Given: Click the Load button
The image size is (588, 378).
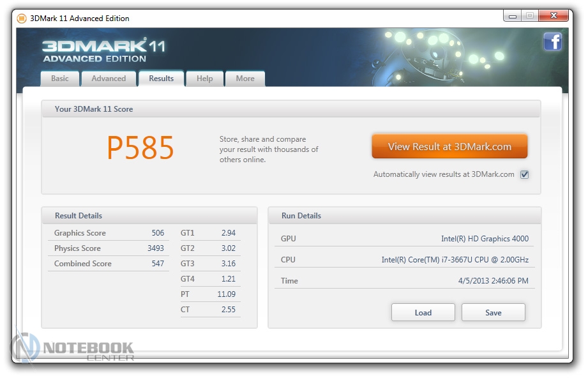Looking at the screenshot, I should coord(423,312).
